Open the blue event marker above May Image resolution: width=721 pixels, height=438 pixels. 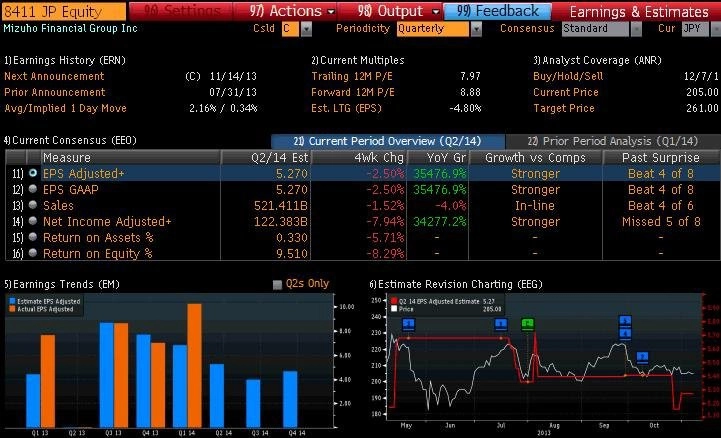click(x=408, y=324)
